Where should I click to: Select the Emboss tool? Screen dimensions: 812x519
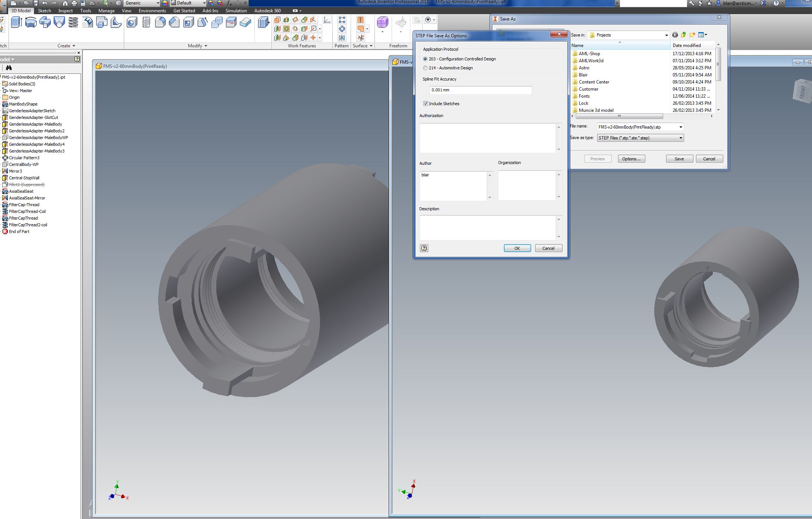coord(87,22)
